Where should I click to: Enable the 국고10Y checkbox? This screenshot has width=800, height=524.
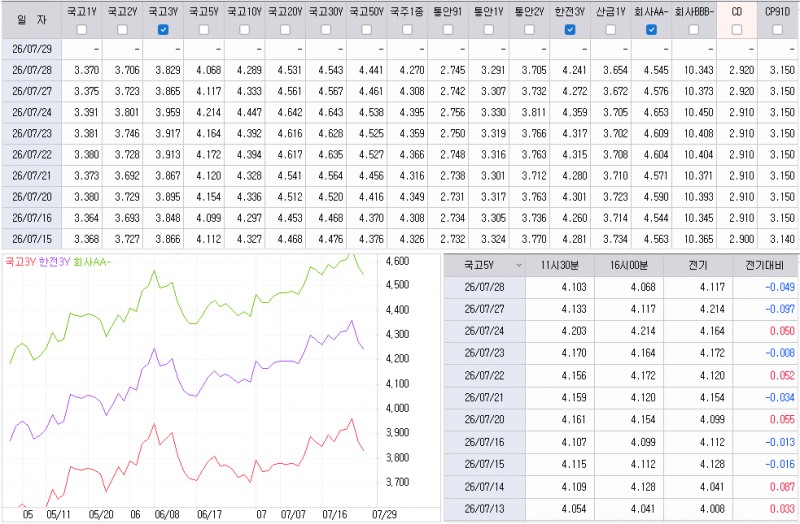[244, 30]
